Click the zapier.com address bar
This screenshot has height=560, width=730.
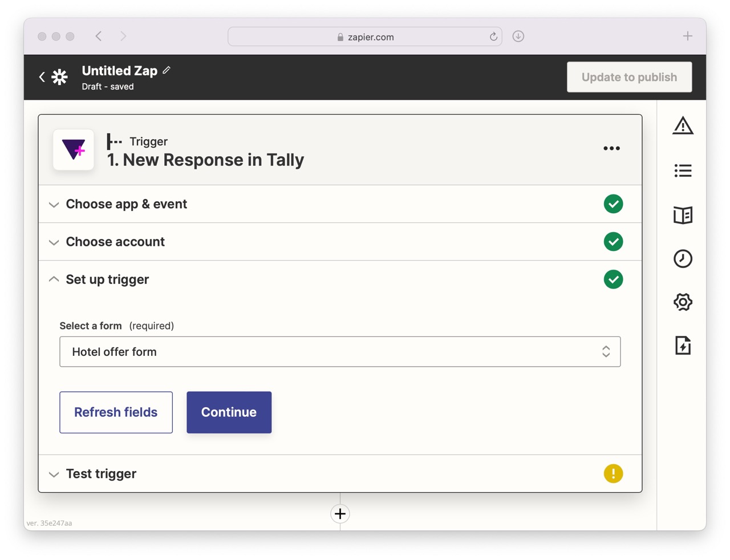pyautogui.click(x=365, y=36)
